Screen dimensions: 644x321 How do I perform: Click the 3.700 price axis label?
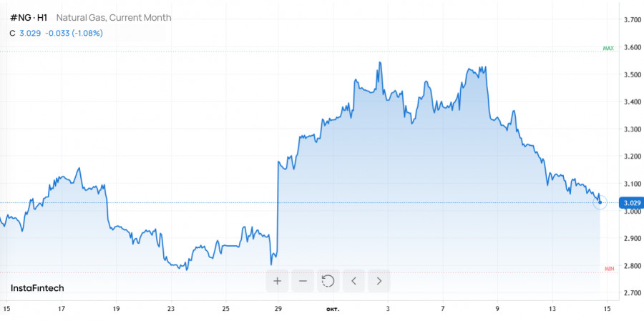(630, 20)
